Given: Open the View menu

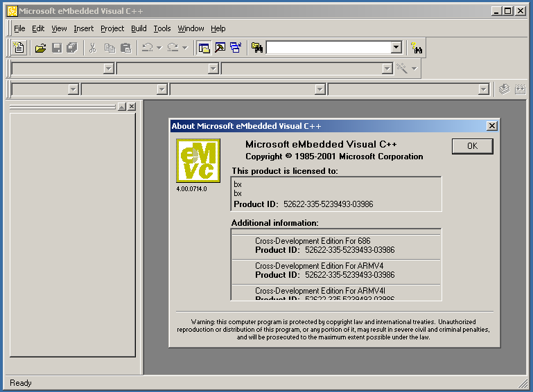Looking at the screenshot, I should coord(59,28).
